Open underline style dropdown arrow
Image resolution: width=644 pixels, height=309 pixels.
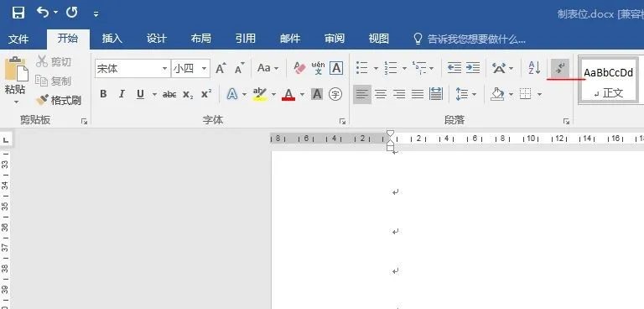tap(154, 95)
